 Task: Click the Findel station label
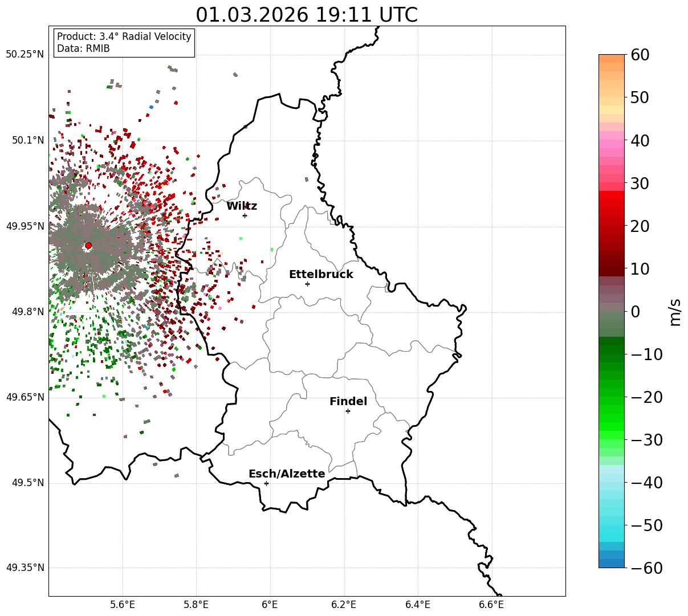click(348, 402)
